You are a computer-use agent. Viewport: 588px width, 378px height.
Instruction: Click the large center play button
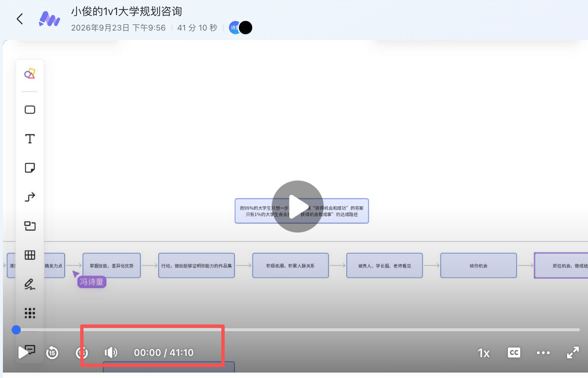(297, 207)
